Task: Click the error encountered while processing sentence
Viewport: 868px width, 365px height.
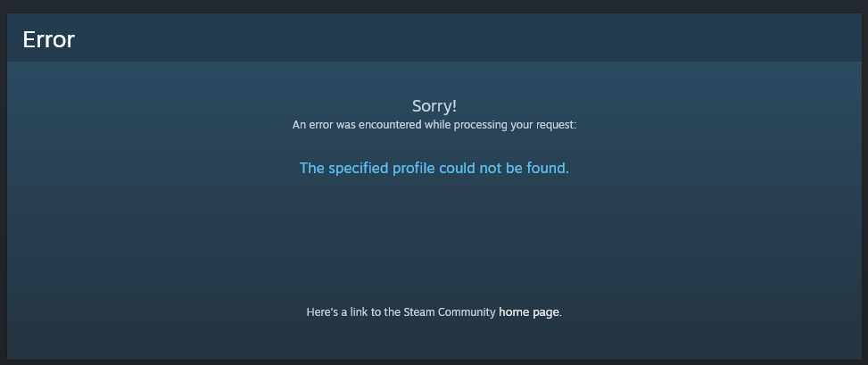Action: point(434,125)
